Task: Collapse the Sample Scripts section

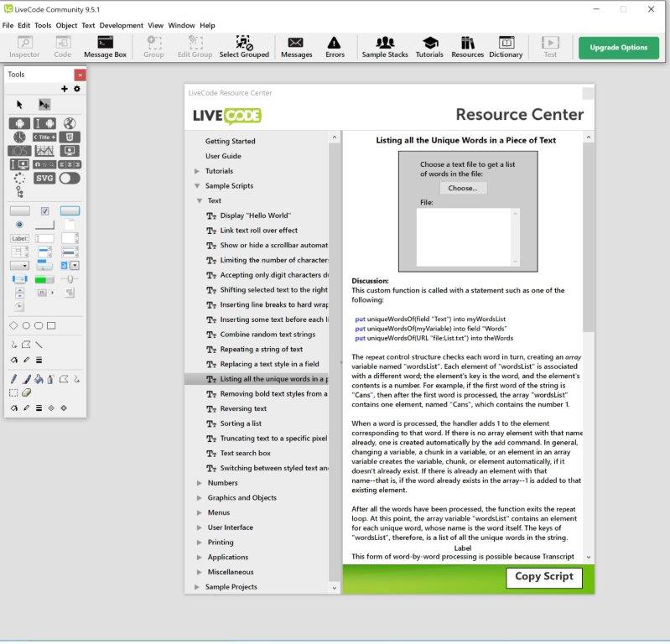Action: (x=197, y=186)
